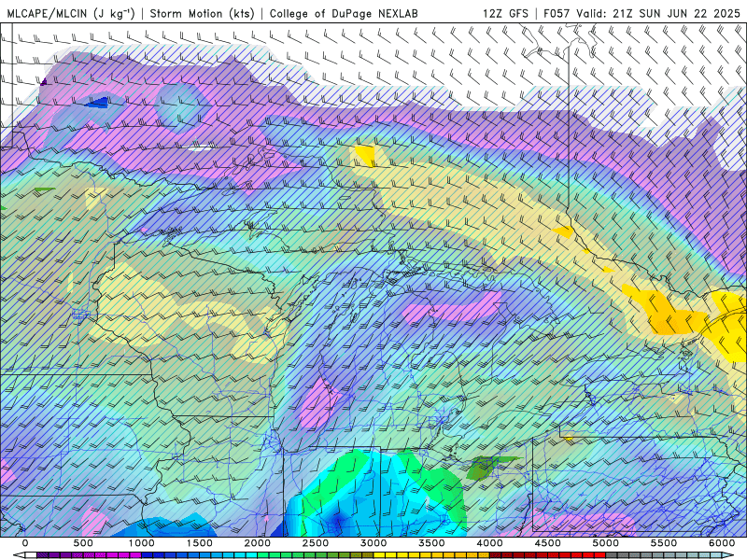Click the 5000 label on the color scale
Image resolution: width=747 pixels, height=560 pixels.
pyautogui.click(x=606, y=543)
